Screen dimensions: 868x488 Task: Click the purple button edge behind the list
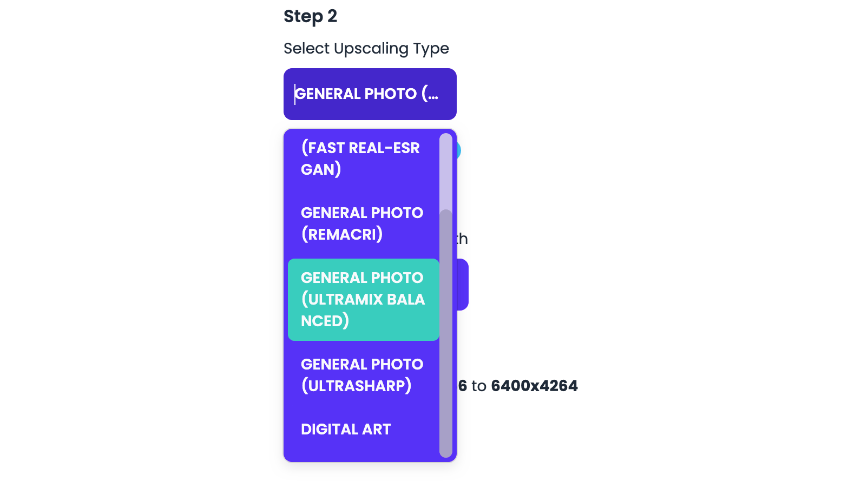pyautogui.click(x=463, y=285)
